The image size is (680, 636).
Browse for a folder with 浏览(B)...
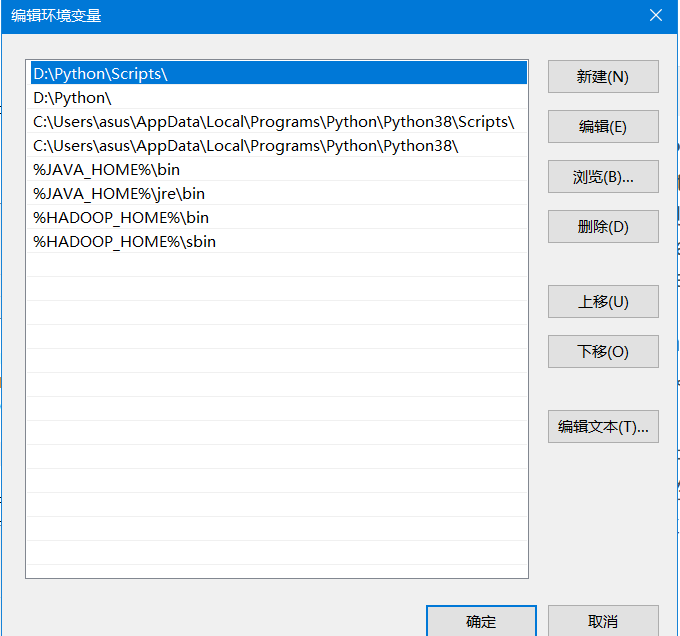coord(603,177)
